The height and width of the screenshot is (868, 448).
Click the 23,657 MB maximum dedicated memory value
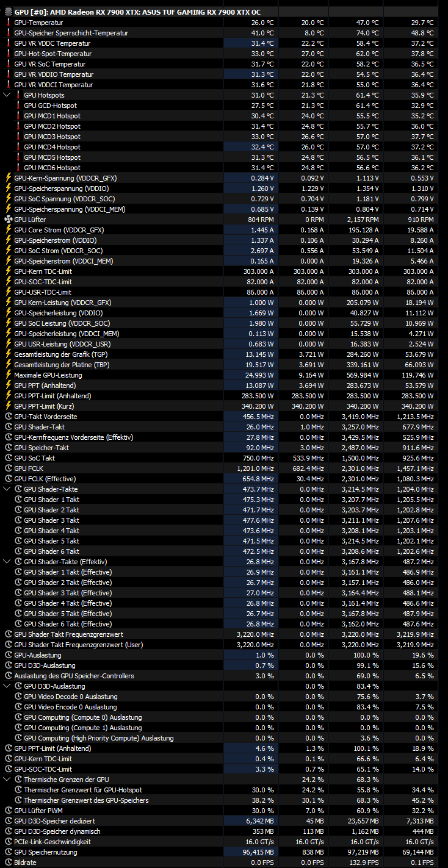tap(363, 821)
